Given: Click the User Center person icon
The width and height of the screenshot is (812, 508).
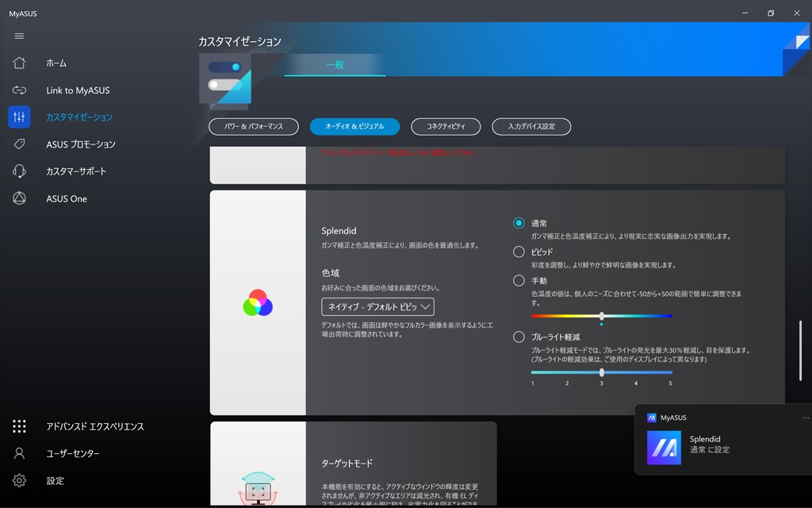Looking at the screenshot, I should pyautogui.click(x=19, y=453).
